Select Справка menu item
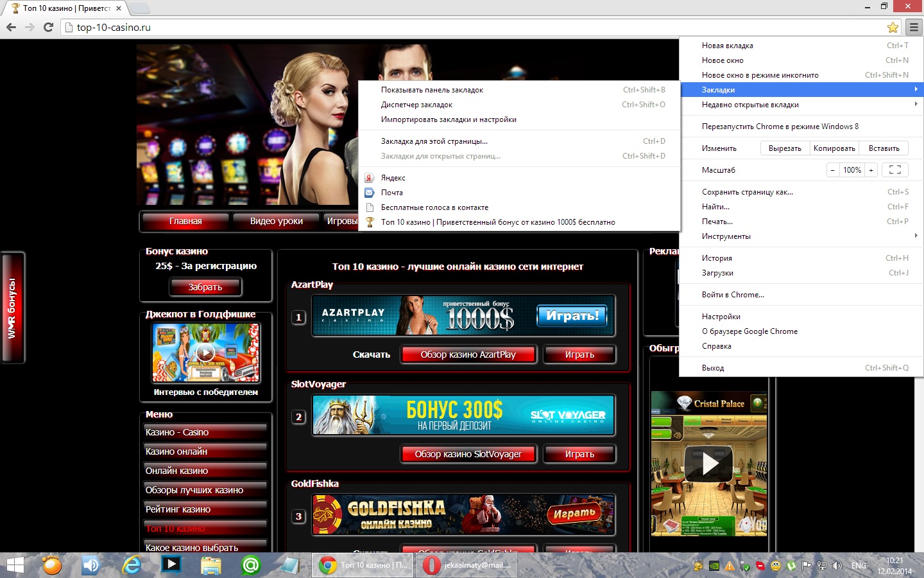Screen dimensions: 924x578 [801, 346]
